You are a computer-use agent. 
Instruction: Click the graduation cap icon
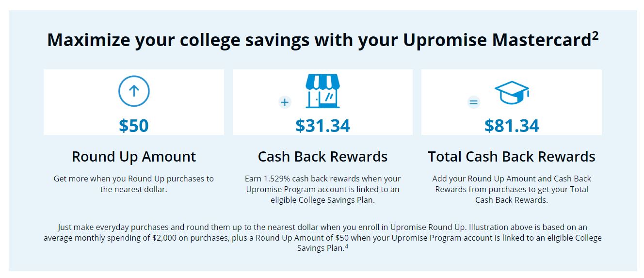(512, 93)
